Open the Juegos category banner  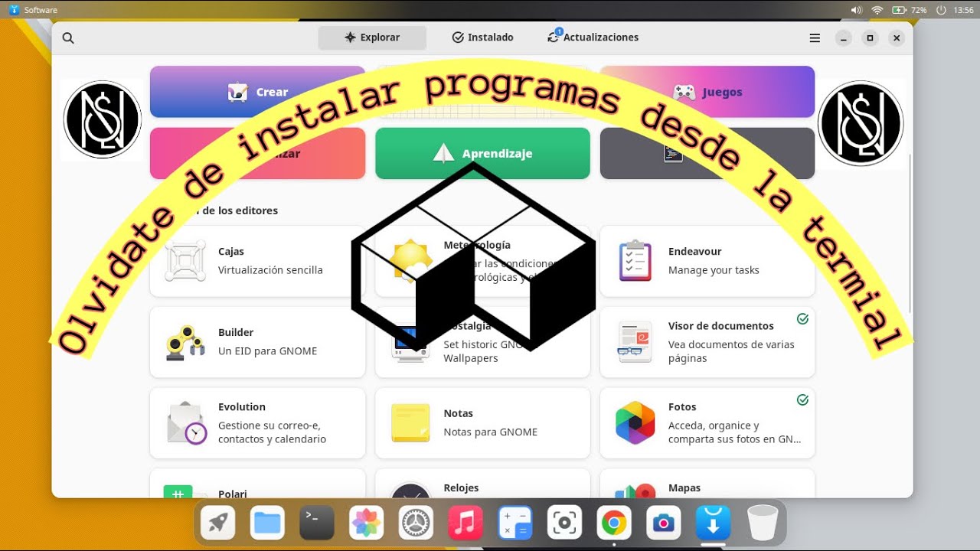pos(707,92)
